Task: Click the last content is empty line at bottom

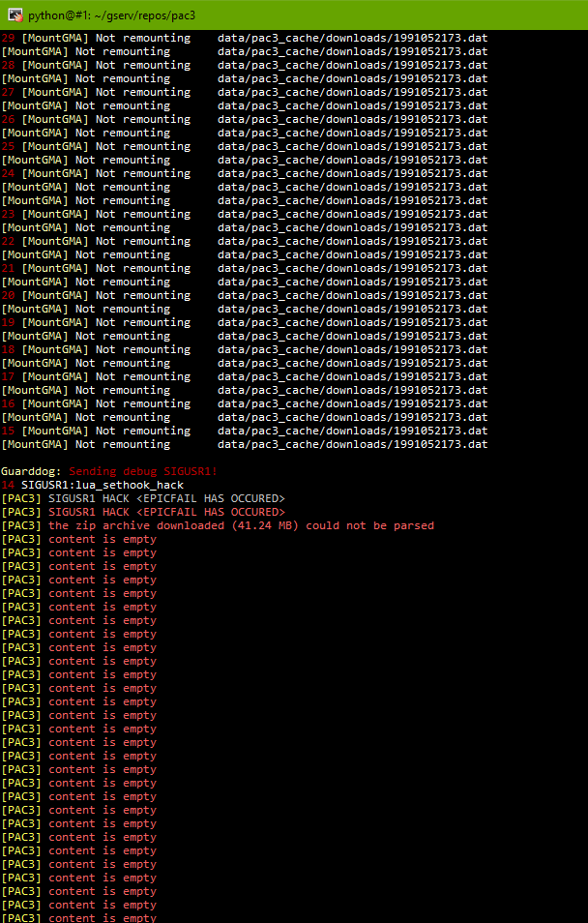Action: coord(82,917)
